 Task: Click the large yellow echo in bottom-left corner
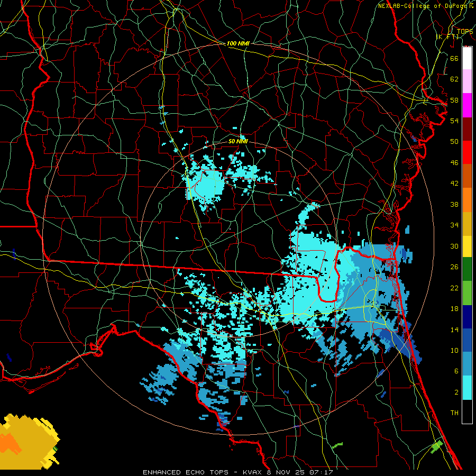click(x=29, y=442)
